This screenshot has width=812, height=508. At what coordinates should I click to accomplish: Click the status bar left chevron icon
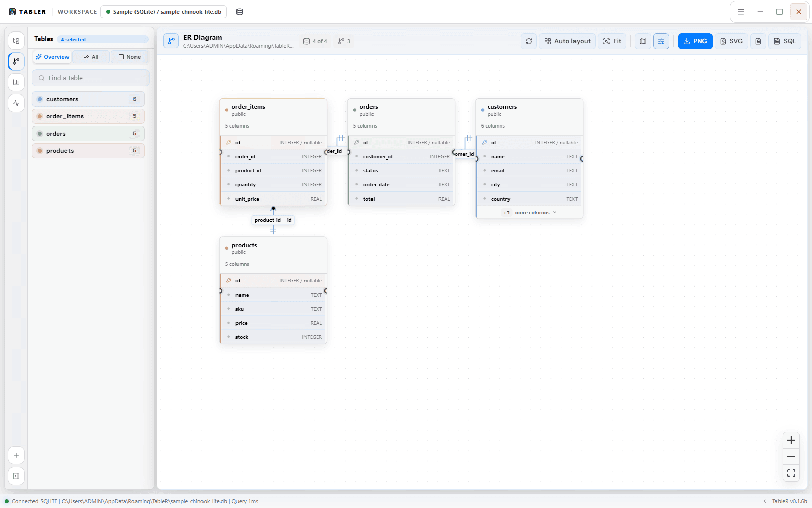click(765, 501)
